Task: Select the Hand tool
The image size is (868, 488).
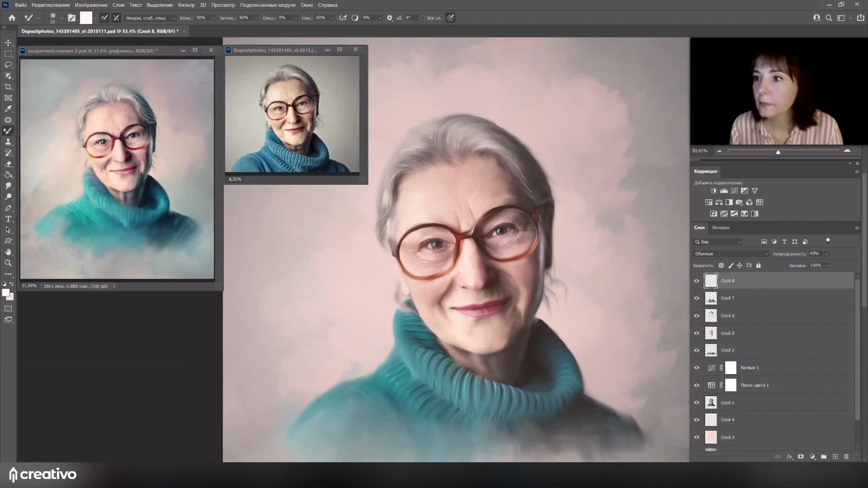Action: [8, 252]
